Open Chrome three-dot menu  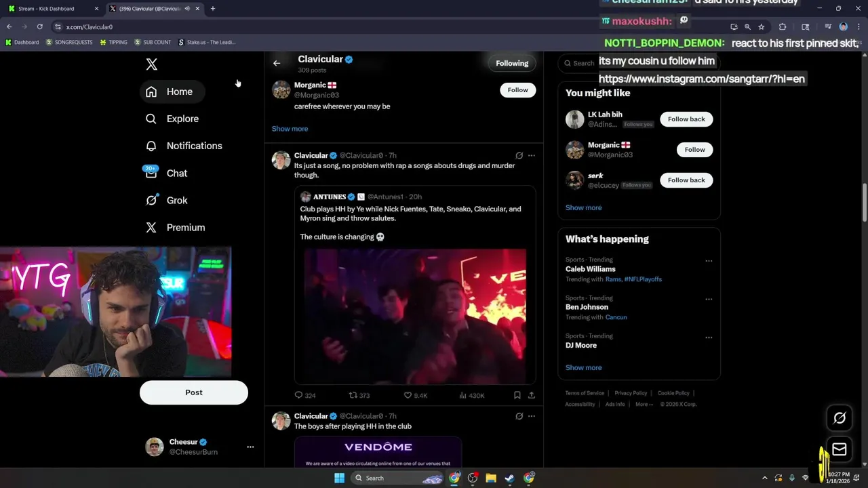(x=858, y=26)
